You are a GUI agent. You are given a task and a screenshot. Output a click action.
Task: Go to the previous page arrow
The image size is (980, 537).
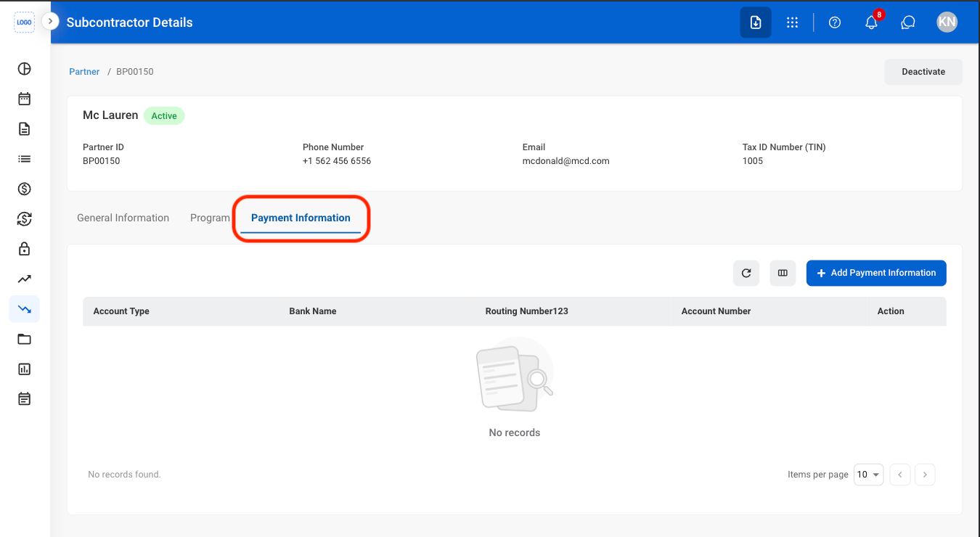point(900,475)
